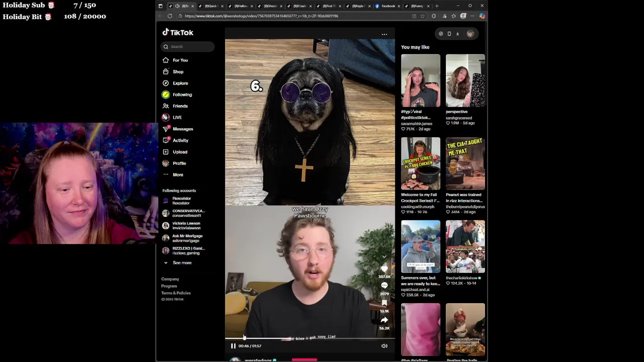Screen dimensions: 644x362
Task: Switch to the (8)Quick browser tab
Action: click(x=210, y=6)
